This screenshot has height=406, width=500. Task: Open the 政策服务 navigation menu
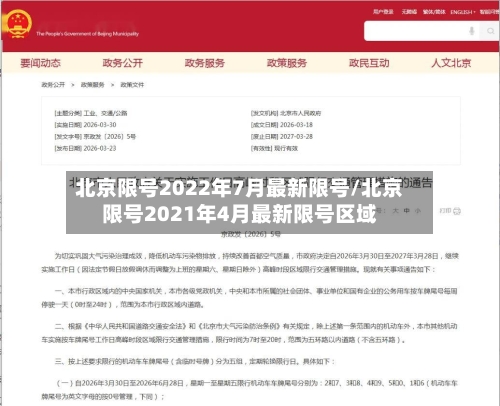287,63
